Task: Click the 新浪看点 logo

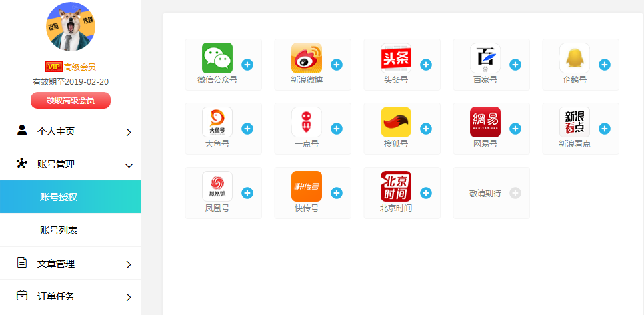Action: [575, 122]
